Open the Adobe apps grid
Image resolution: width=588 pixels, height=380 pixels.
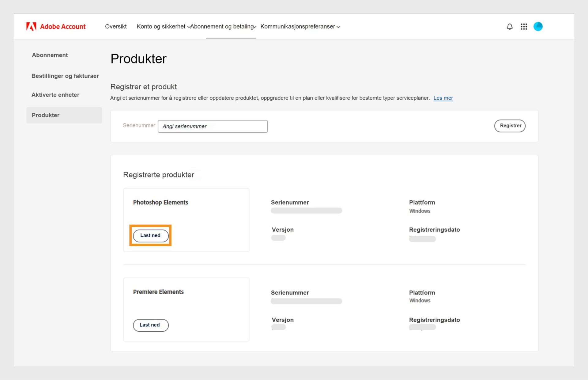(524, 27)
